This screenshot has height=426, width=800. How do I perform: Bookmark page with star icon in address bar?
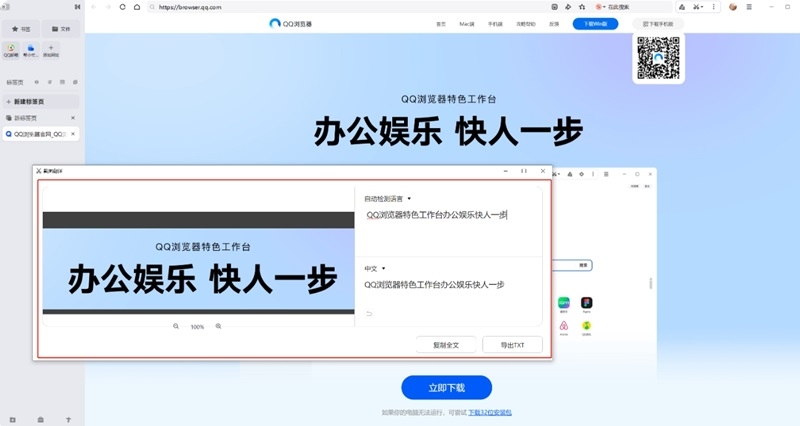(x=582, y=7)
